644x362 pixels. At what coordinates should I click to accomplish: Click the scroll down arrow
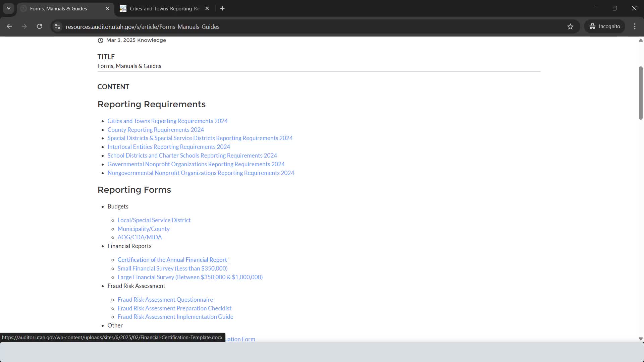(640, 339)
